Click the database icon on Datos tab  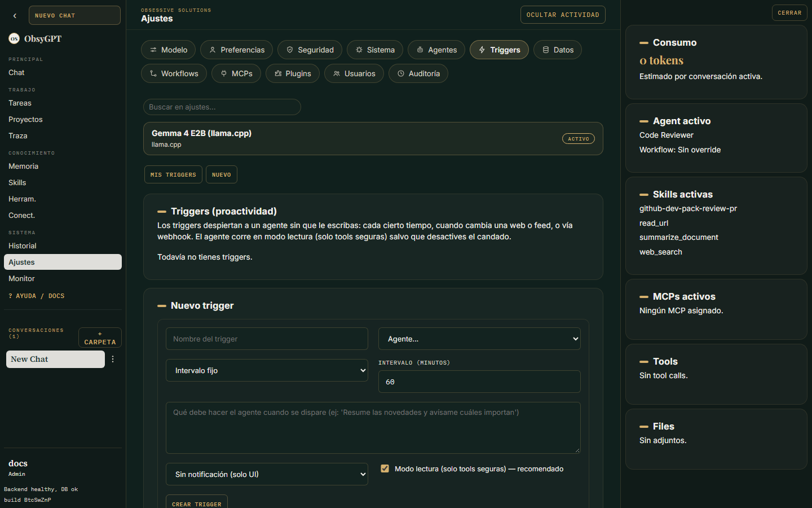point(546,50)
